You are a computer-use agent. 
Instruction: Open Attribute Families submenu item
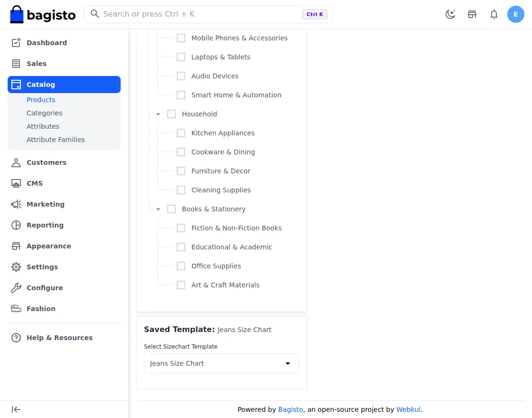[x=56, y=140]
